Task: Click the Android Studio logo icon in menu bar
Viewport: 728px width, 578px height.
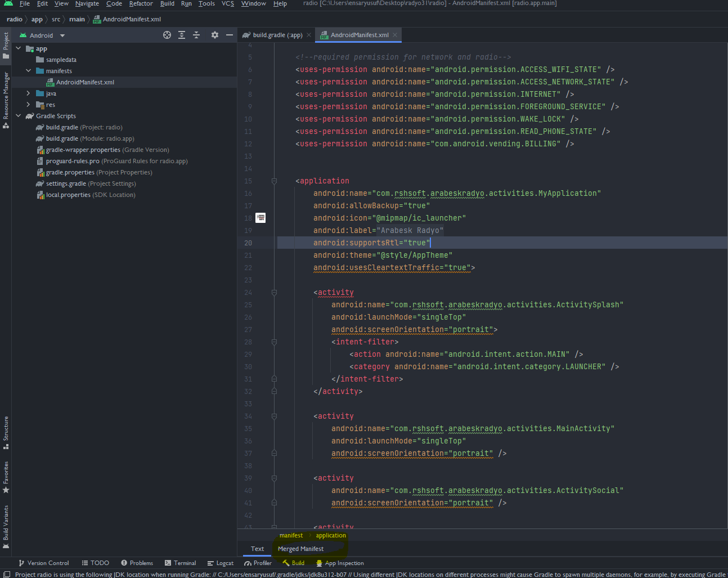Action: pyautogui.click(x=8, y=3)
